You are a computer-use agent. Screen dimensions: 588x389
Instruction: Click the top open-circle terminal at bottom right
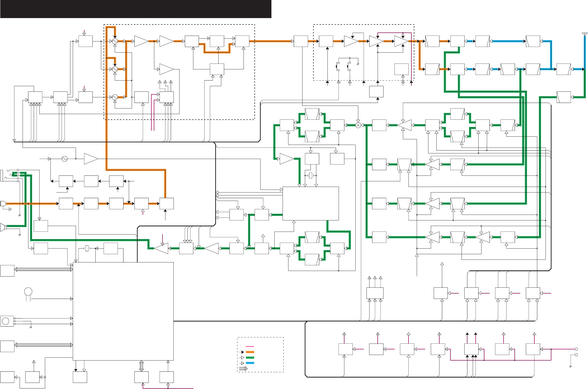(x=576, y=349)
